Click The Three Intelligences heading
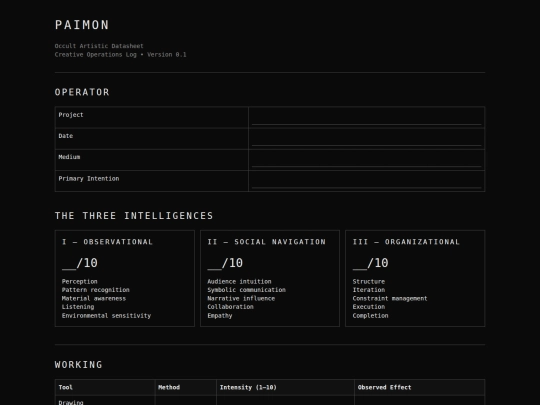The height and width of the screenshot is (405, 540). (134, 216)
